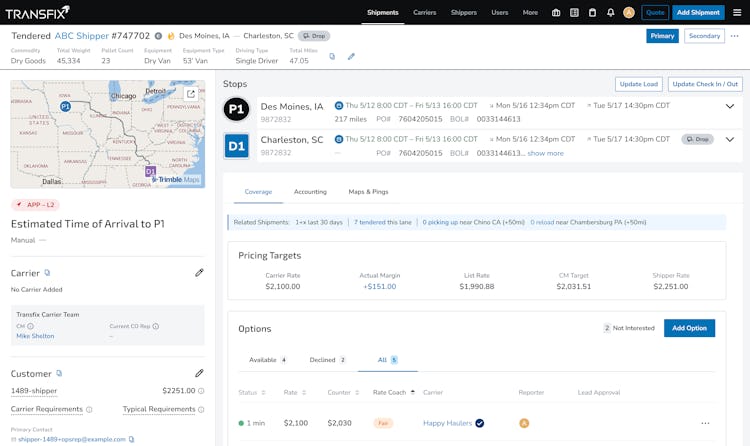Viewport: 750px width, 446px height.
Task: Go to Shipments in top navigation
Action: click(383, 12)
